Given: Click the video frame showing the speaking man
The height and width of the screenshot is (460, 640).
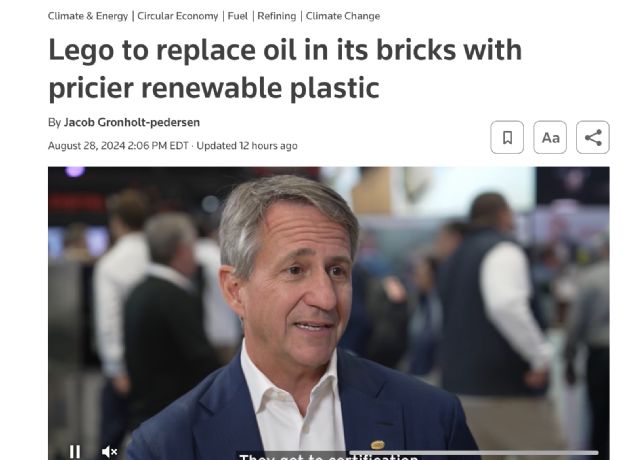Looking at the screenshot, I should pos(329,313).
